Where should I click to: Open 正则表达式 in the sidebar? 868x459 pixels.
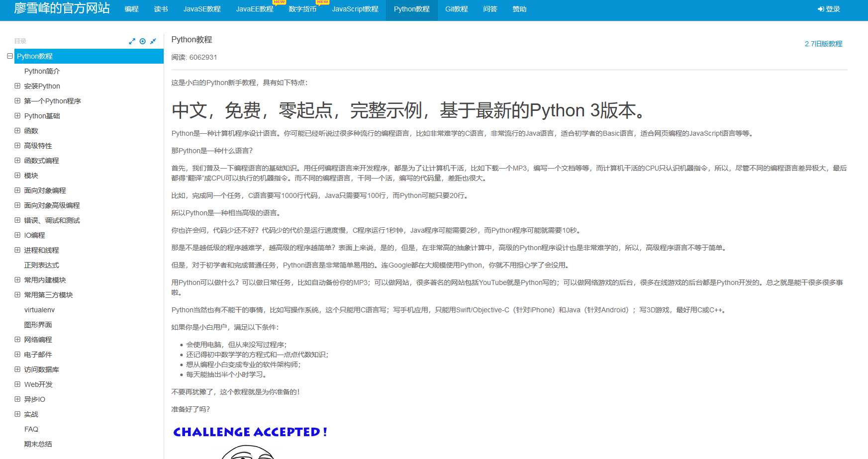coord(42,265)
